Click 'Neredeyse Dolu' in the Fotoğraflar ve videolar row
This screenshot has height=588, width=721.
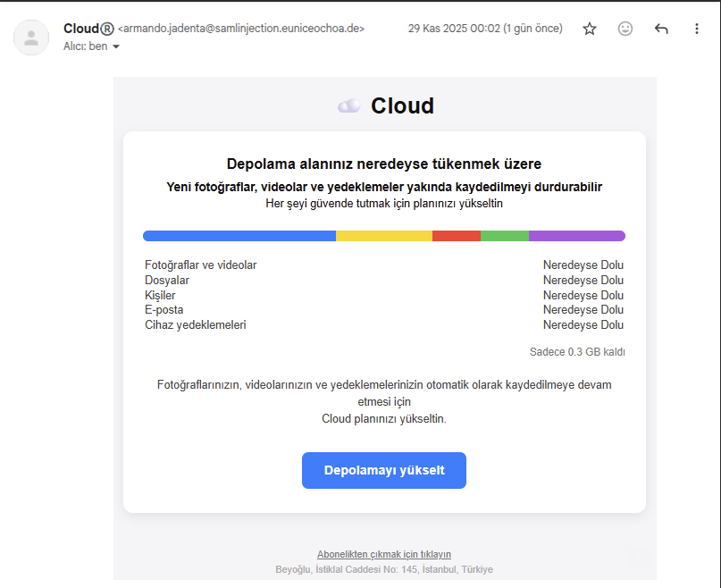pyautogui.click(x=583, y=265)
